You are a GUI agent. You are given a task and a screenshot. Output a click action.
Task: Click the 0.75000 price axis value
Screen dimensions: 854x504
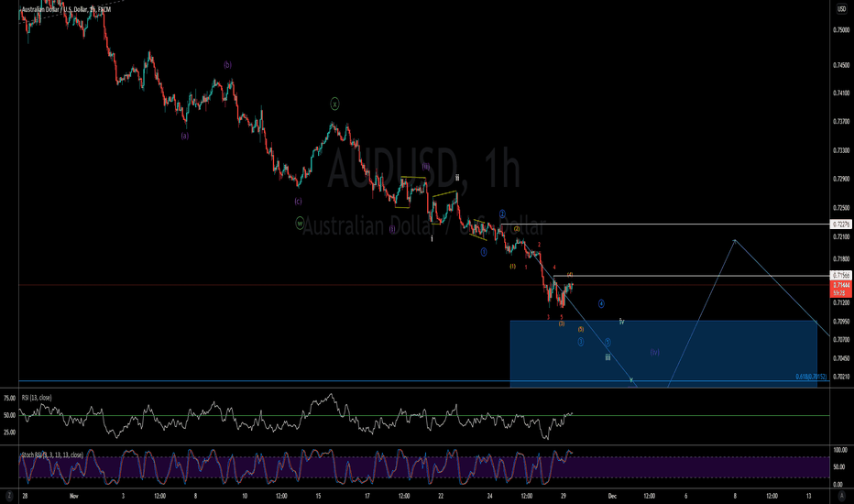(x=841, y=30)
